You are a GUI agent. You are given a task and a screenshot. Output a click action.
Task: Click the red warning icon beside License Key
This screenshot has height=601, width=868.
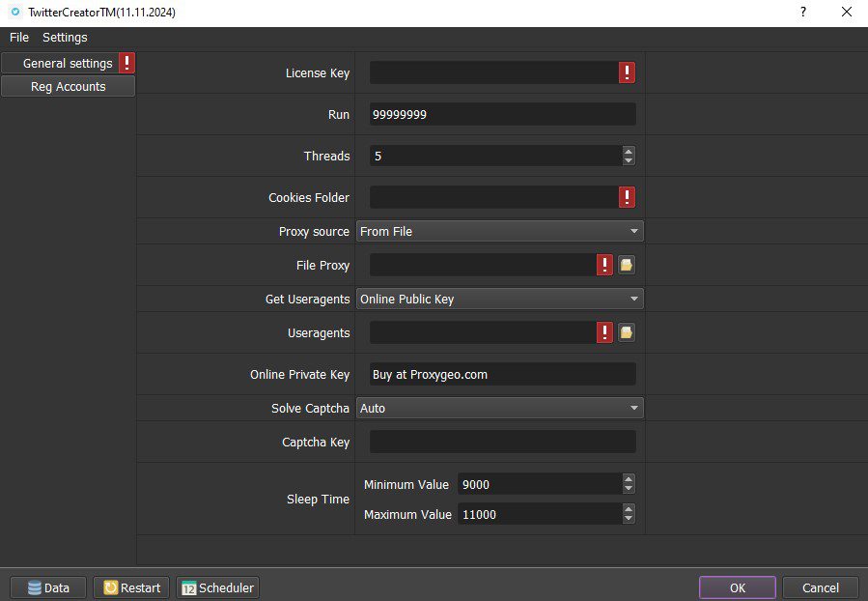click(x=627, y=72)
